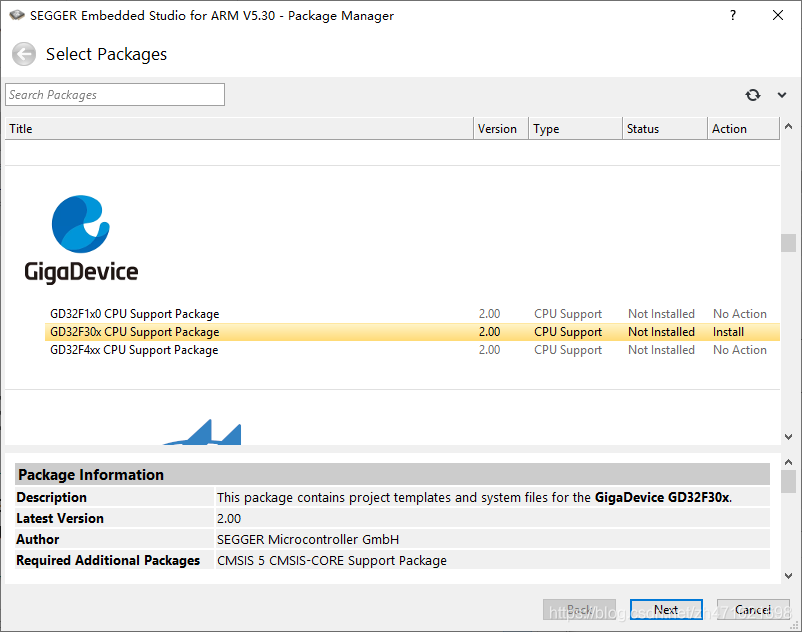Sort by the Version column header
The image size is (802, 632).
[x=501, y=129]
